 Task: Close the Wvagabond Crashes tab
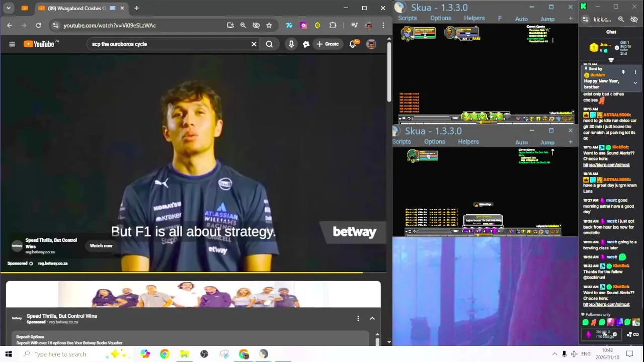[122, 8]
